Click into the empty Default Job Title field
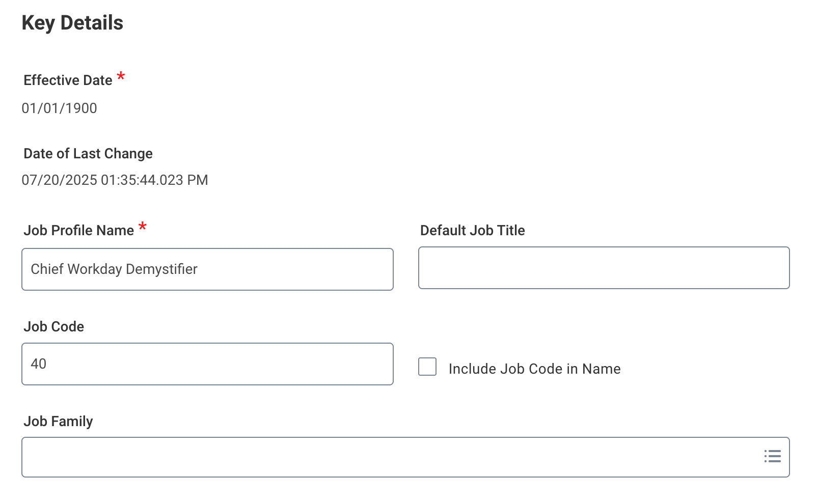817x504 pixels. click(604, 268)
